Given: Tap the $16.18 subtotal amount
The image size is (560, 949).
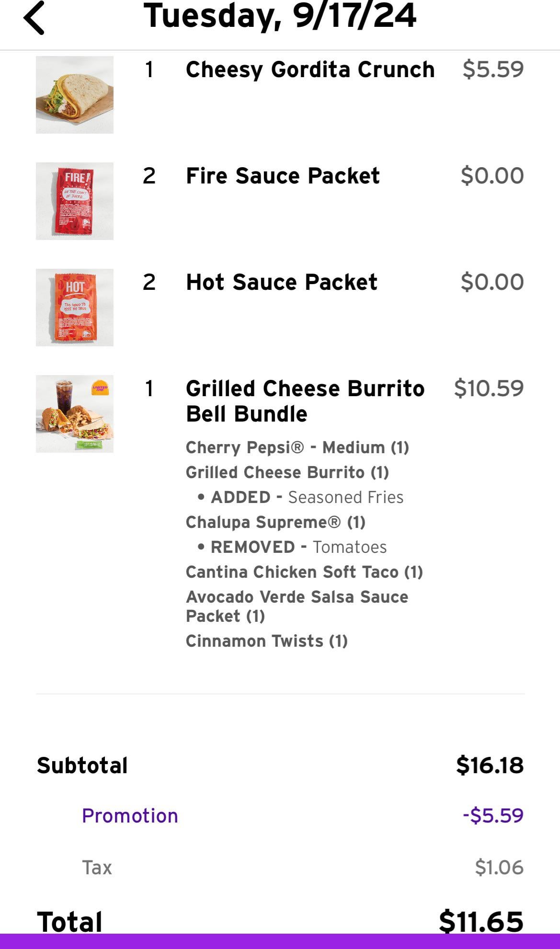Looking at the screenshot, I should click(490, 765).
